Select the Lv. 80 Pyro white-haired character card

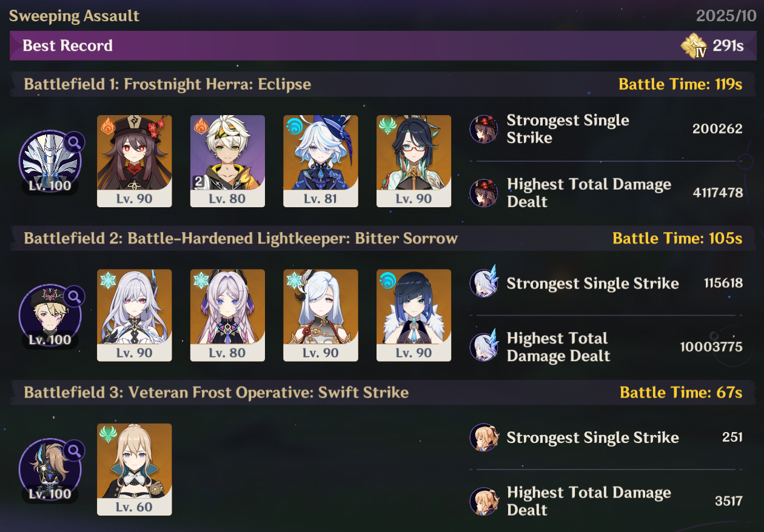pyautogui.click(x=227, y=161)
